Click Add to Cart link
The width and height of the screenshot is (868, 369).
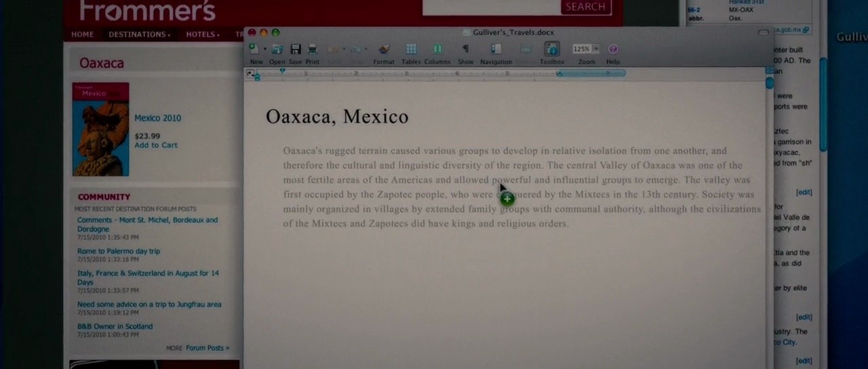pos(156,145)
